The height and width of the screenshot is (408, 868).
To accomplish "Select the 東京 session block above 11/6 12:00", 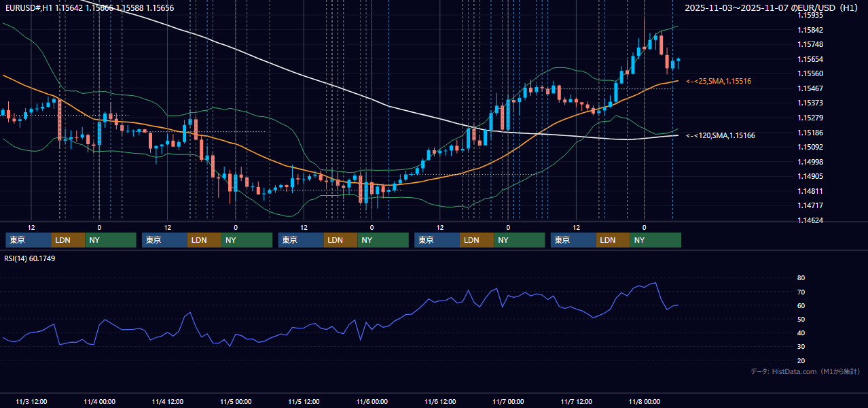I will point(437,240).
